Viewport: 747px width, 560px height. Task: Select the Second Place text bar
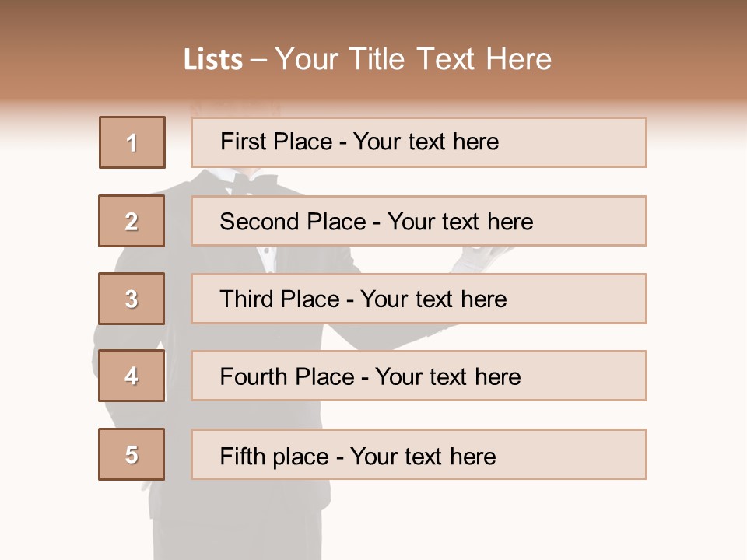419,221
